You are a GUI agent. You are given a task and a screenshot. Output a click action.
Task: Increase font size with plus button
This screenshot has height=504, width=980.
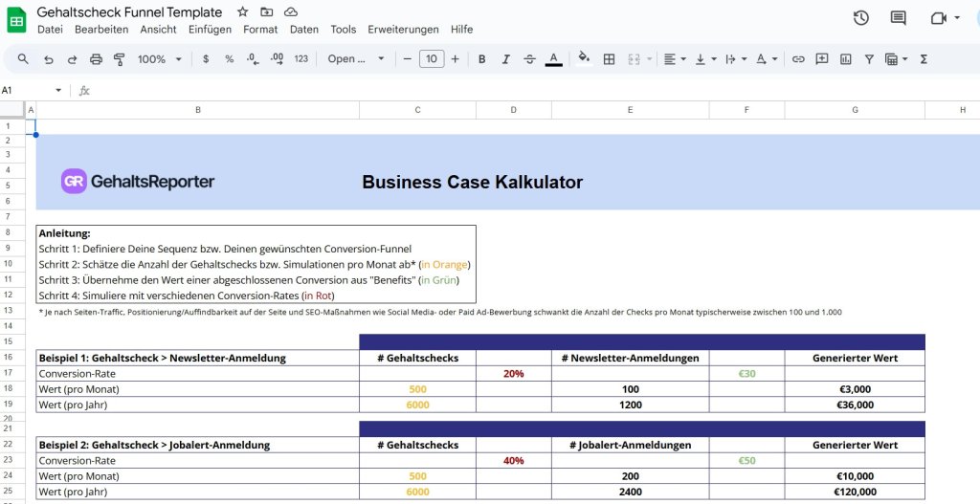(455, 59)
